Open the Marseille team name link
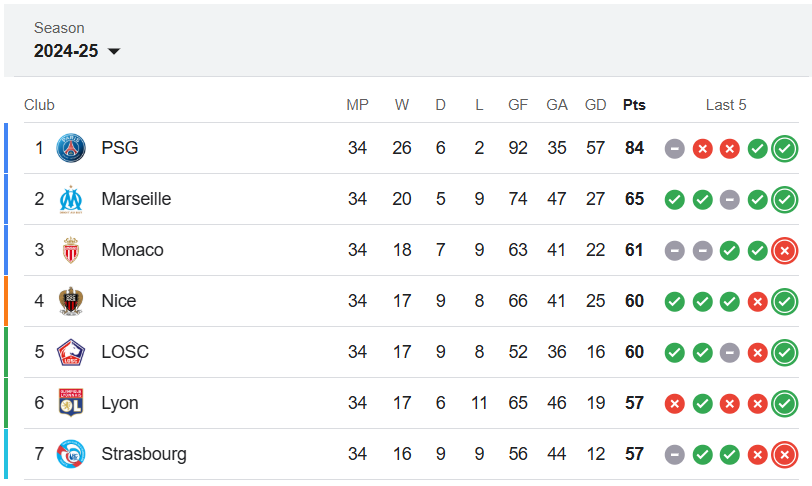The width and height of the screenshot is (812, 486). 136,199
